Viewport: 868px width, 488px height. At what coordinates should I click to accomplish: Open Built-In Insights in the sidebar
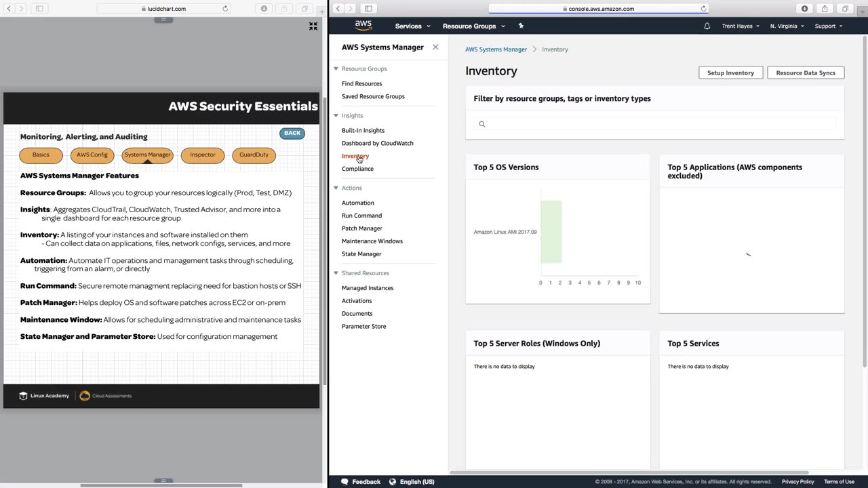click(363, 131)
